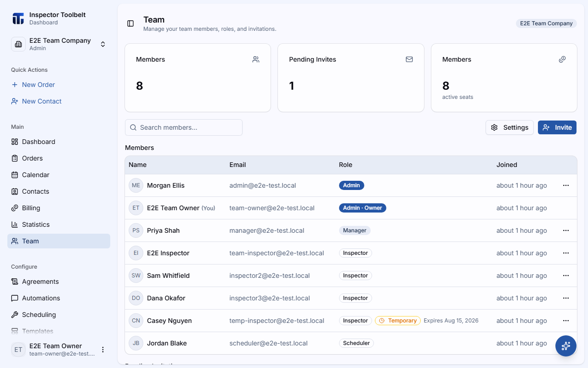This screenshot has height=368, width=588.
Task: Click the E2E Team Company badge in header
Action: (546, 23)
